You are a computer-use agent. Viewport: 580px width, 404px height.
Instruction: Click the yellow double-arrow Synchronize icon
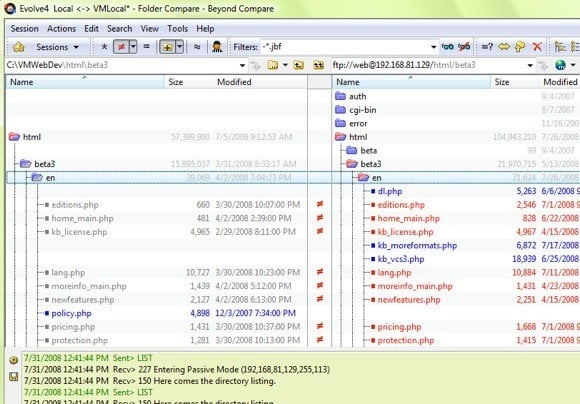[x=504, y=47]
